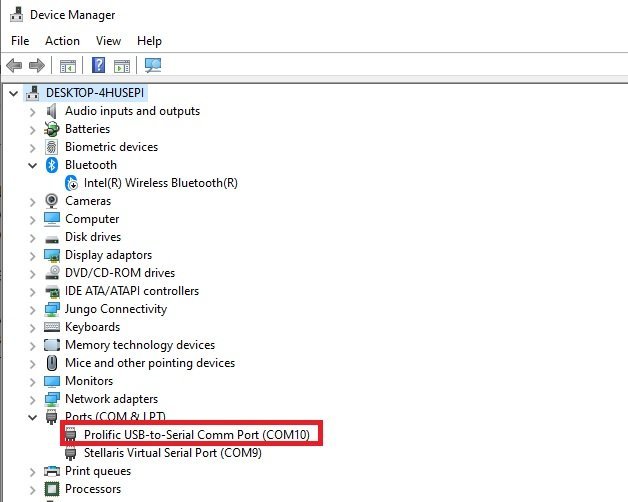
Task: Select the Jungo Connectivity label
Action: [116, 309]
